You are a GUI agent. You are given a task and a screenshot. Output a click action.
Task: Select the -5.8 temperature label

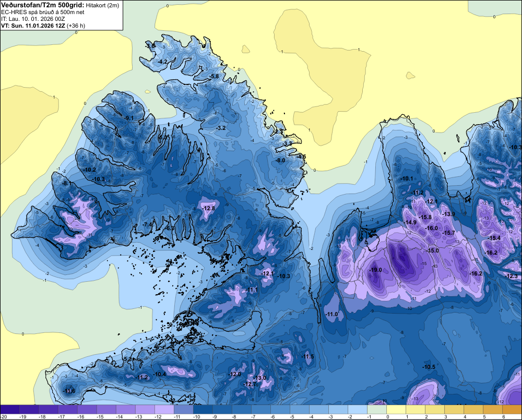pyautogui.click(x=215, y=76)
